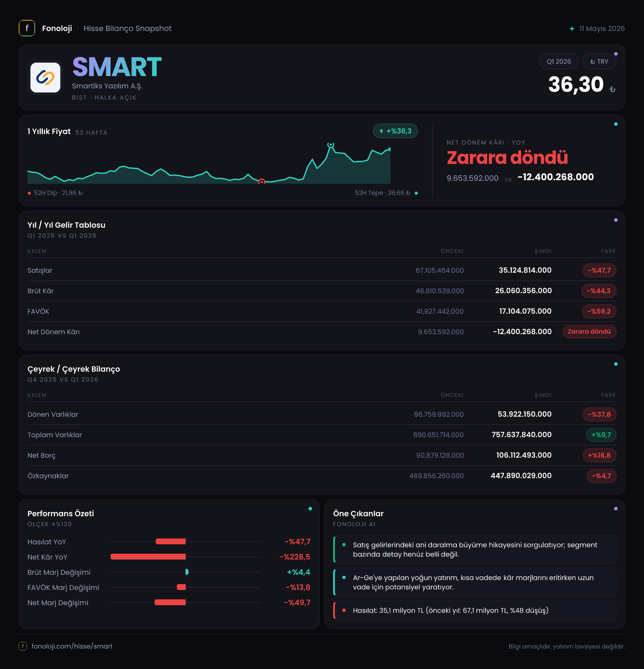Open the fonoloji.com/hisse/smart link
The height and width of the screenshot is (669, 644).
tap(72, 646)
